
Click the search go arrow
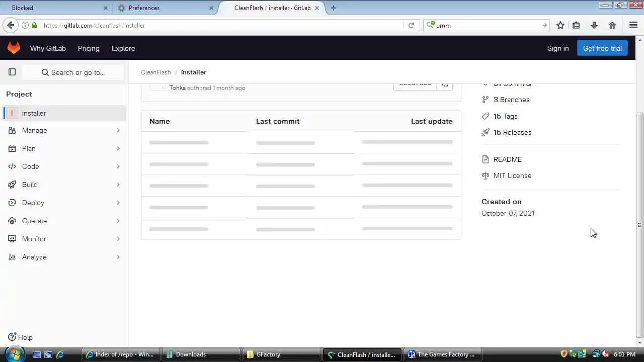544,25
